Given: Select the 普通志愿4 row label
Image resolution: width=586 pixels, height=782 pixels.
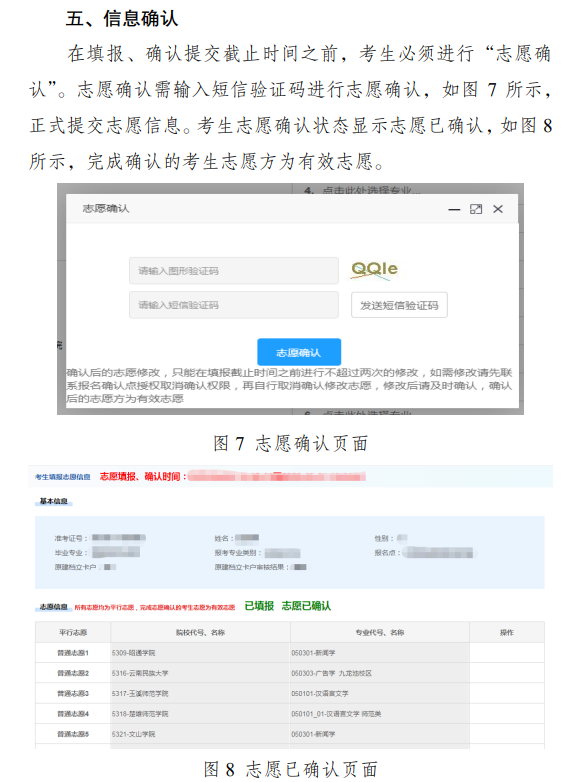Looking at the screenshot, I should pyautogui.click(x=73, y=714).
